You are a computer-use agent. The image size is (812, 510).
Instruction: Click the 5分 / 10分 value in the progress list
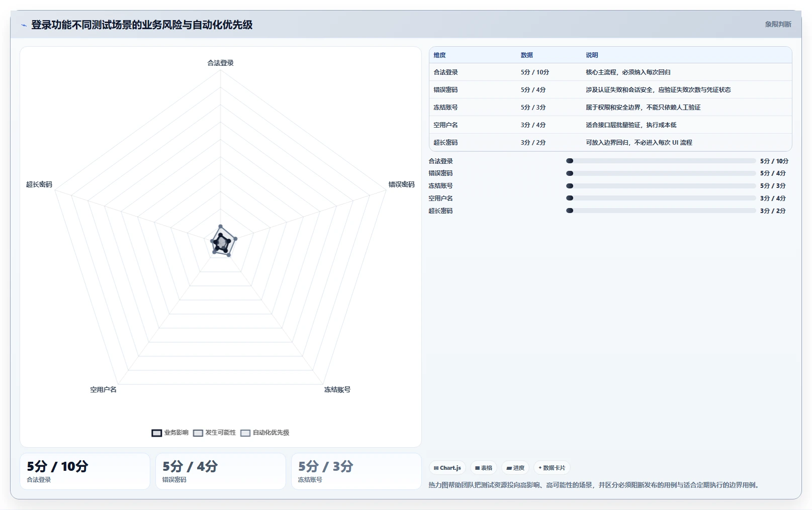click(x=774, y=161)
